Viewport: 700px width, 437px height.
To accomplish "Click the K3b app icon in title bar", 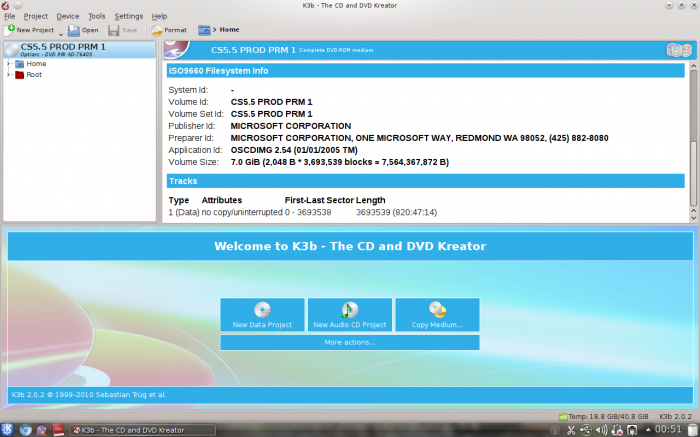I will tap(5, 5).
